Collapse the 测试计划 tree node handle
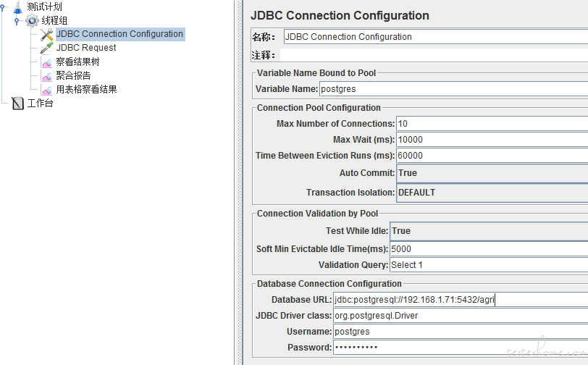This screenshot has width=588, height=365. pos(3,7)
